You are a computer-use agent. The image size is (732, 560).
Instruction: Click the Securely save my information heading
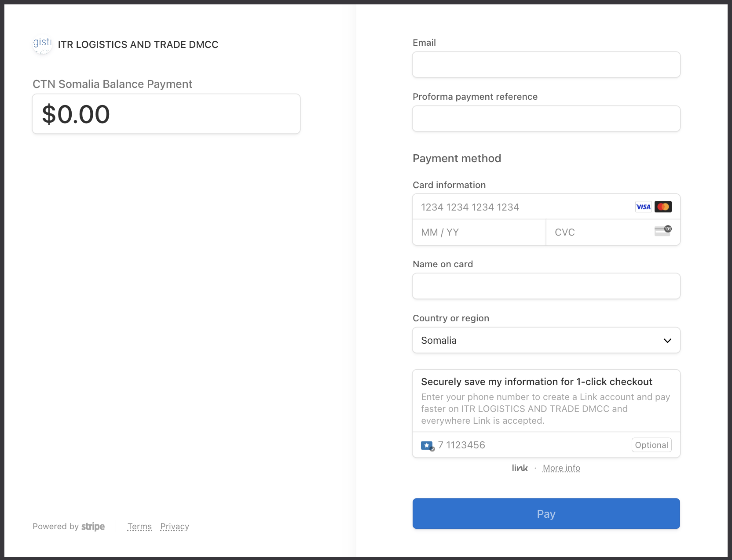pyautogui.click(x=537, y=382)
